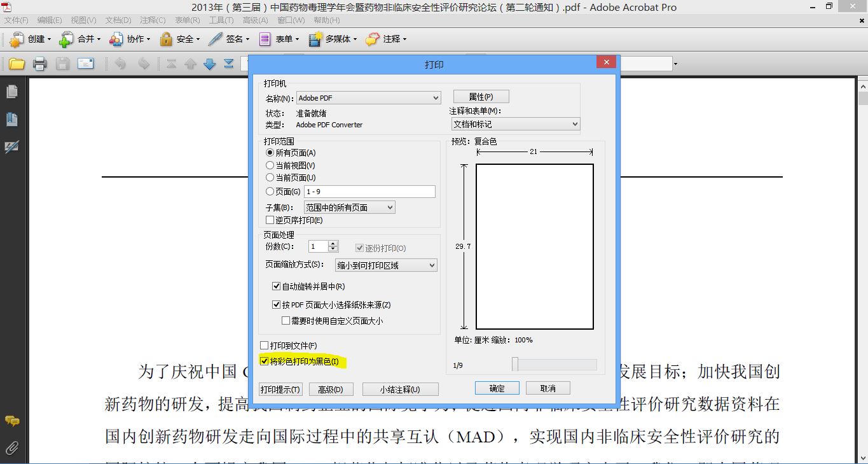Screen dimensions: 868x464
Task: Select 当前页面(U) radio button
Action: coord(270,178)
